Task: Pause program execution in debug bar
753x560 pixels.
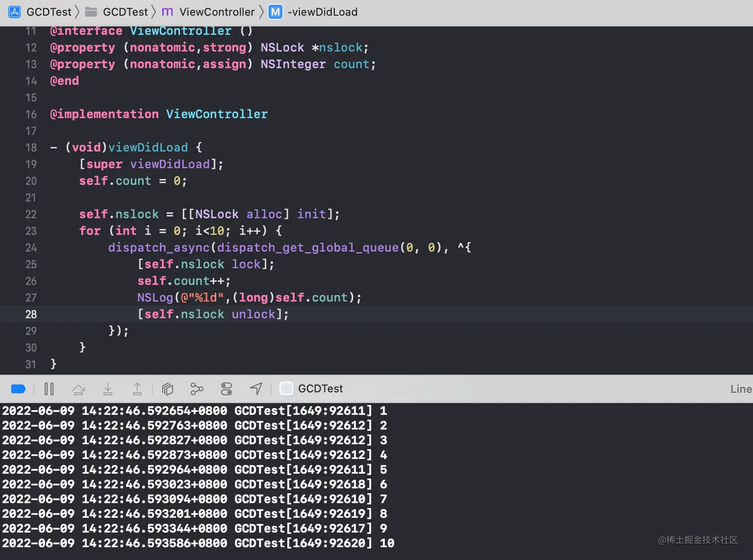Action: (49, 389)
